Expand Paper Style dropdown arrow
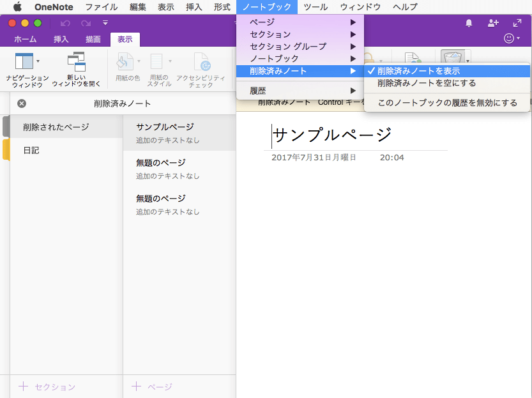 coord(170,61)
